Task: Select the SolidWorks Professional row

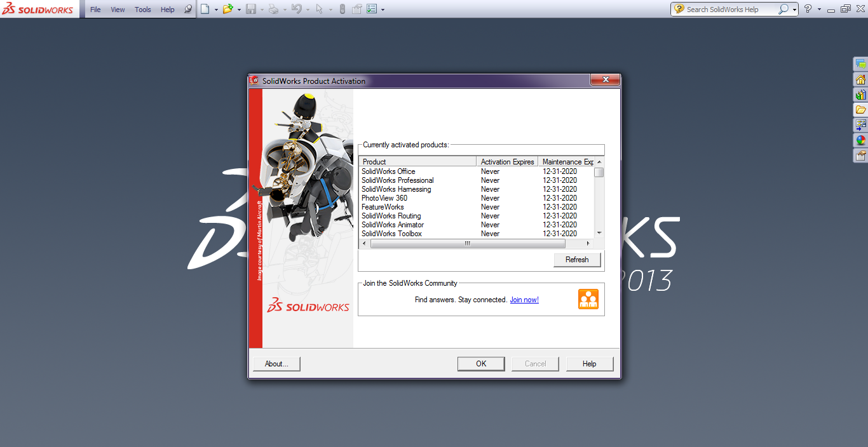Action: click(x=477, y=180)
